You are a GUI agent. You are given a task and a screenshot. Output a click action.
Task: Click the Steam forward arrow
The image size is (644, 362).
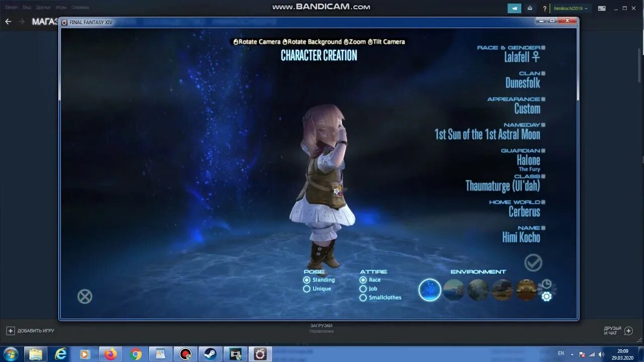pos(21,22)
